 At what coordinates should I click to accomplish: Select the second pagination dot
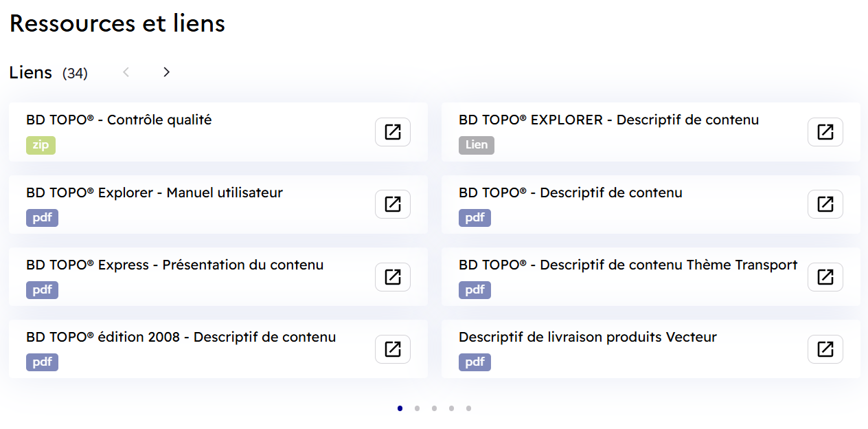(x=417, y=408)
